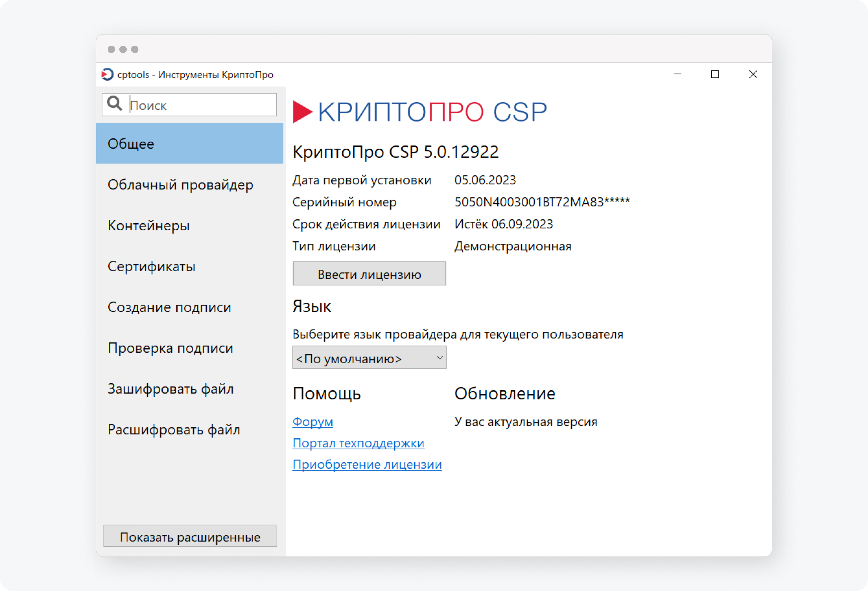Click the cptools app icon in title bar
The image size is (868, 591).
coord(107,74)
